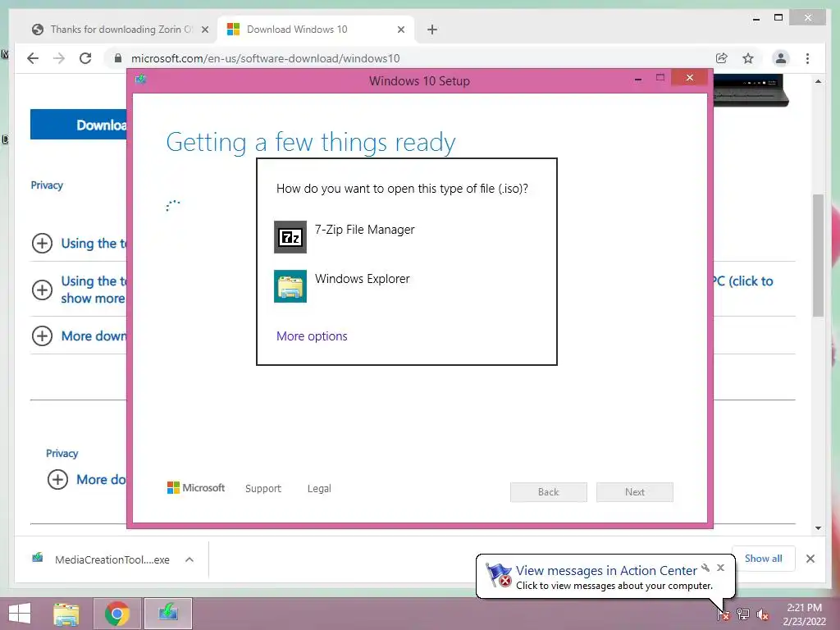
Task: Bookmark this page with star icon
Action: (x=748, y=58)
